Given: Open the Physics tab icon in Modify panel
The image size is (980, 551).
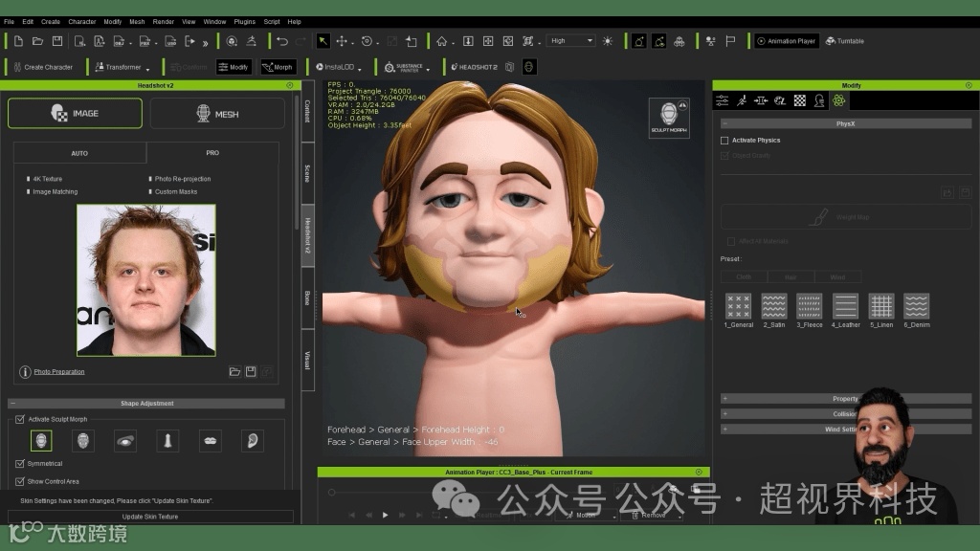Looking at the screenshot, I should (838, 100).
